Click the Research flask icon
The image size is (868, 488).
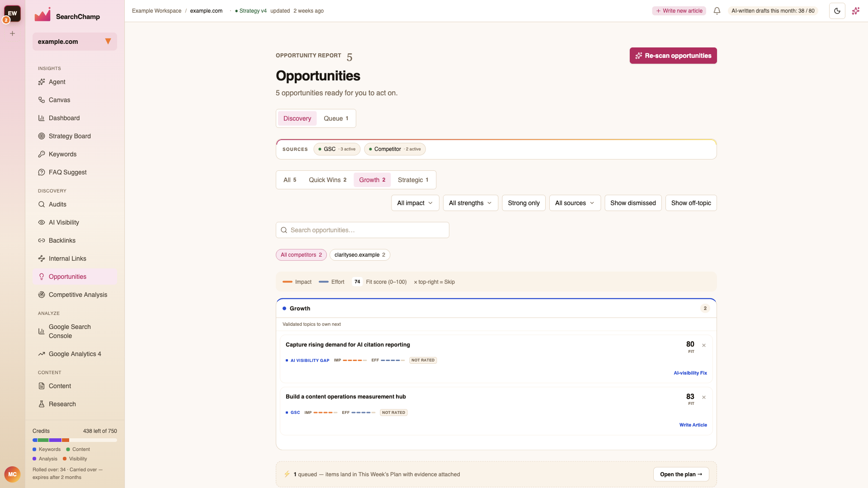point(42,404)
